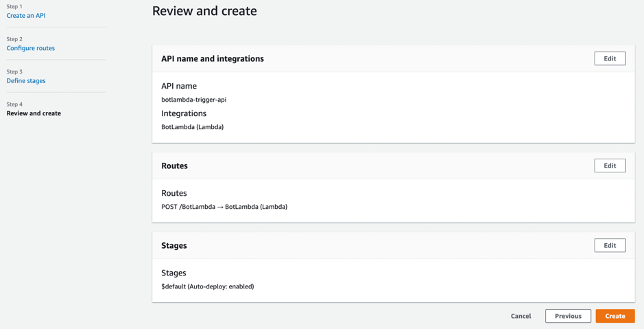Click the BotLambda (Lambda) integration entry
Image resolution: width=644 pixels, height=329 pixels.
192,127
